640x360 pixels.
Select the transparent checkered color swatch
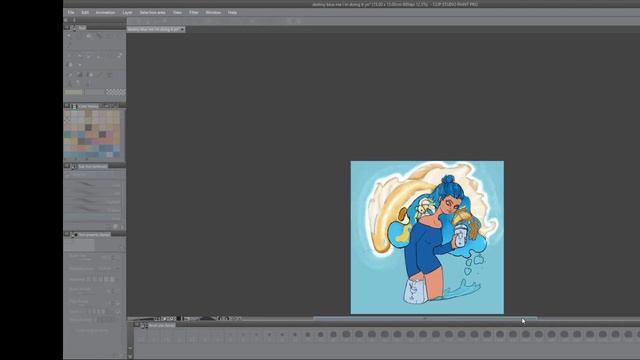pyautogui.click(x=116, y=92)
